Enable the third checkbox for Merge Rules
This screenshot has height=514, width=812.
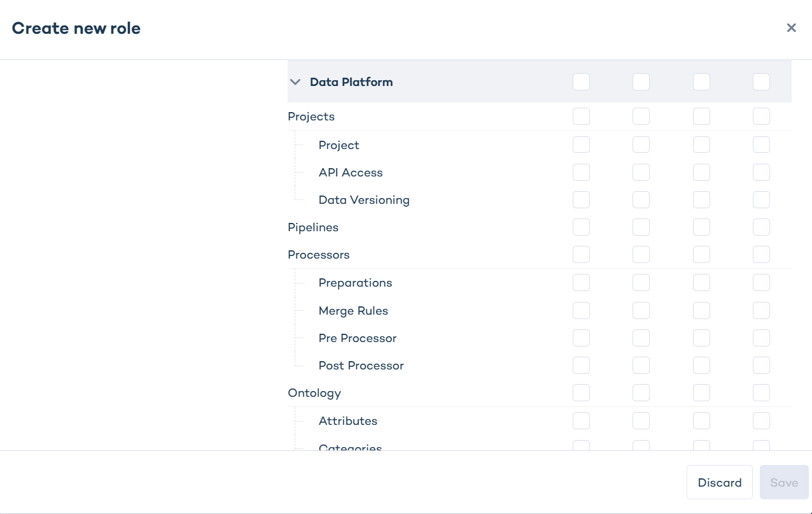click(x=701, y=310)
